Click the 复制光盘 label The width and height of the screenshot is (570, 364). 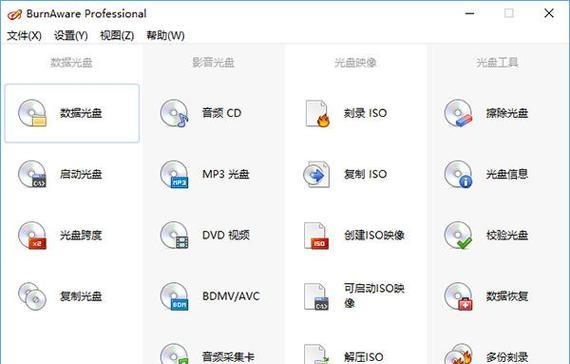click(x=81, y=296)
